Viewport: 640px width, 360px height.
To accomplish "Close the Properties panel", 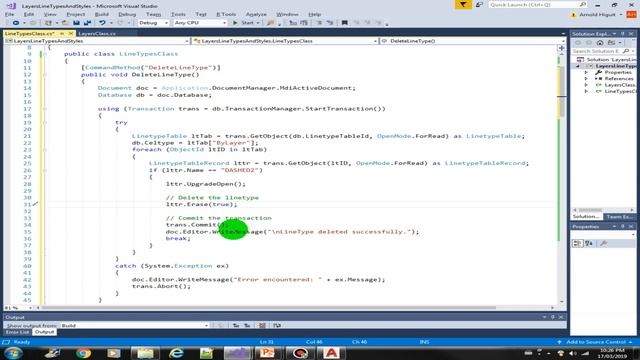I will 631,227.
